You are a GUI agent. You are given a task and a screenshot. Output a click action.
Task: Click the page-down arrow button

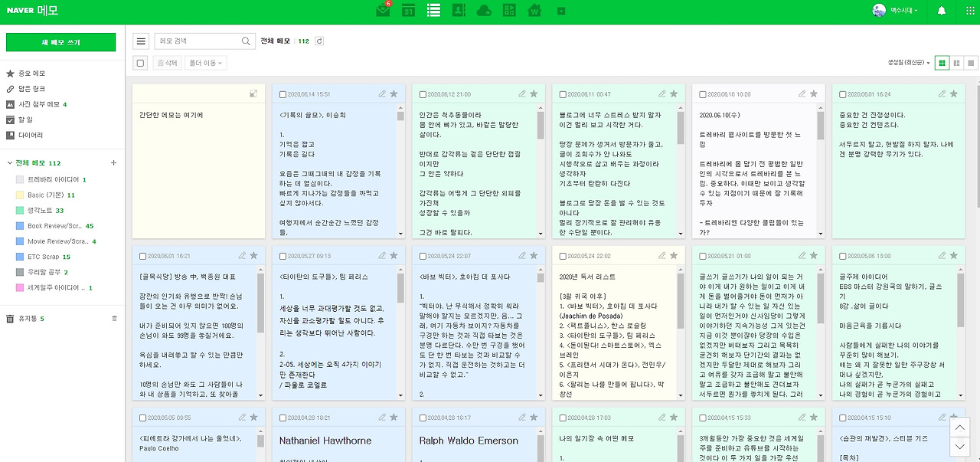959,447
